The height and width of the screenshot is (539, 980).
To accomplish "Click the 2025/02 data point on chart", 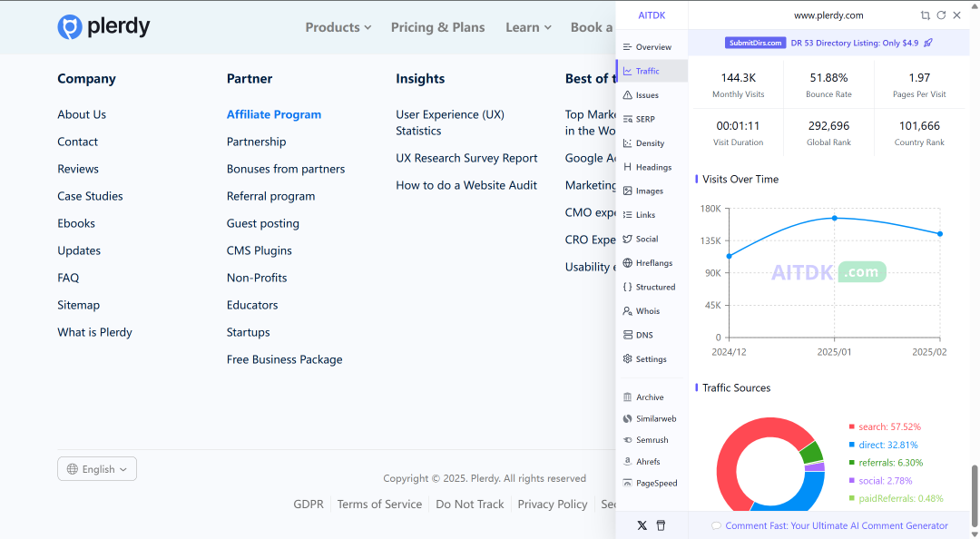I will [940, 234].
